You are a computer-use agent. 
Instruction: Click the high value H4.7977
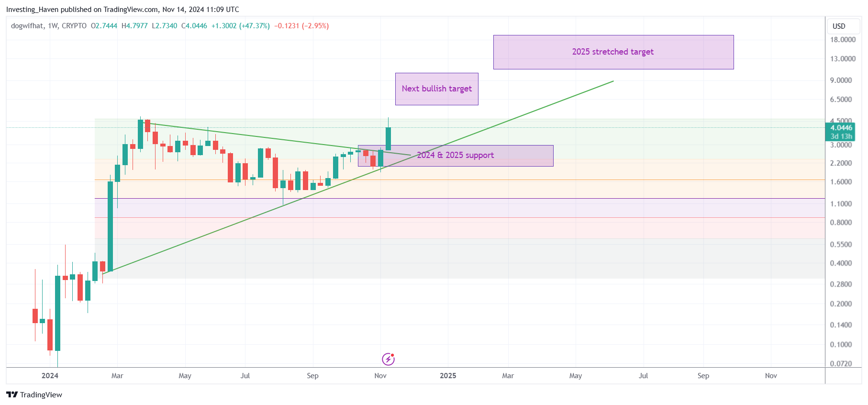click(x=134, y=26)
